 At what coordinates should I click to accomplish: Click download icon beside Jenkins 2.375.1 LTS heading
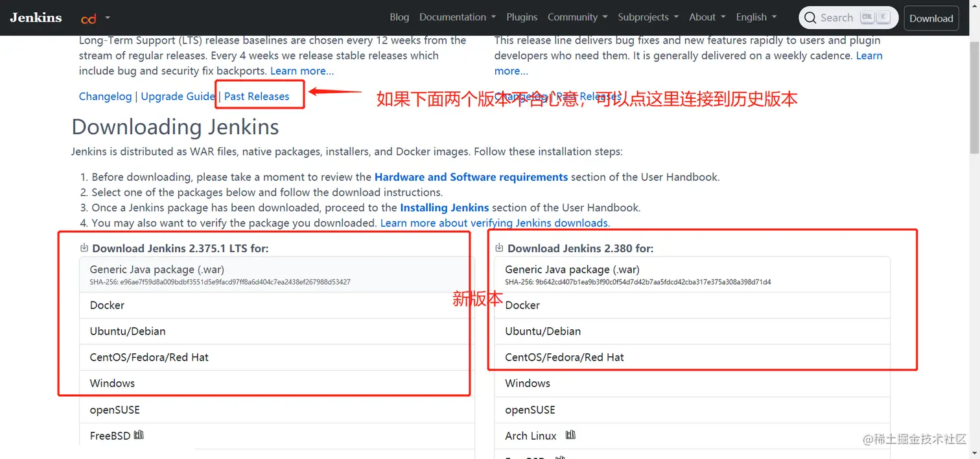coord(84,248)
